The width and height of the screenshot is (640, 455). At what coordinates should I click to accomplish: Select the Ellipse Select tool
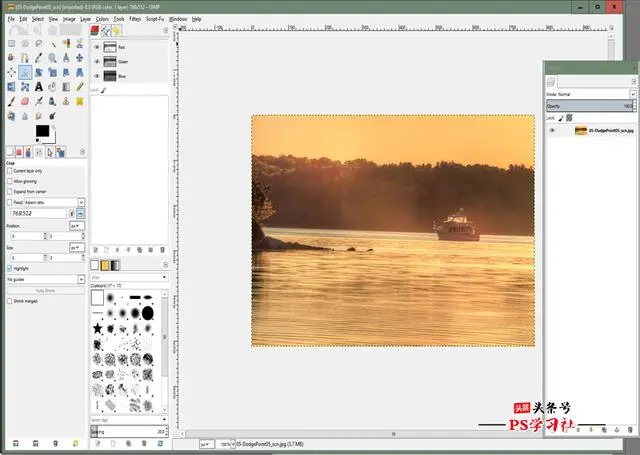pos(25,43)
